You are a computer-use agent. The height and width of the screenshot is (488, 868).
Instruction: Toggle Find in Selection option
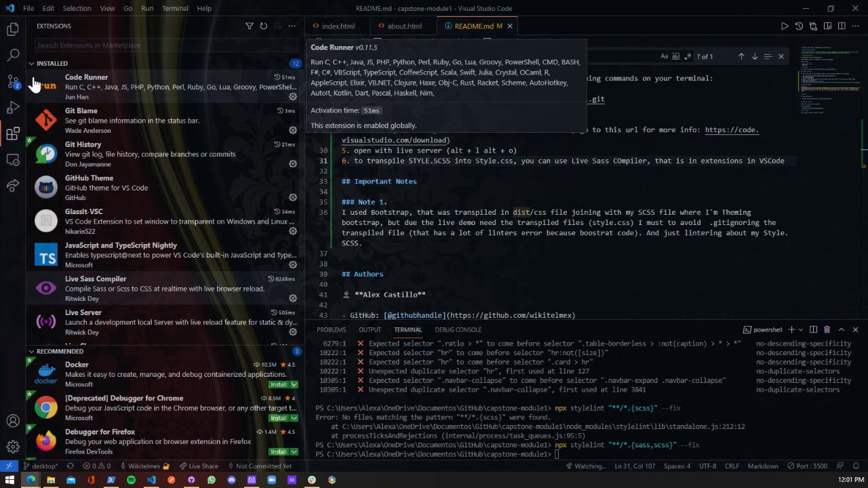point(768,56)
